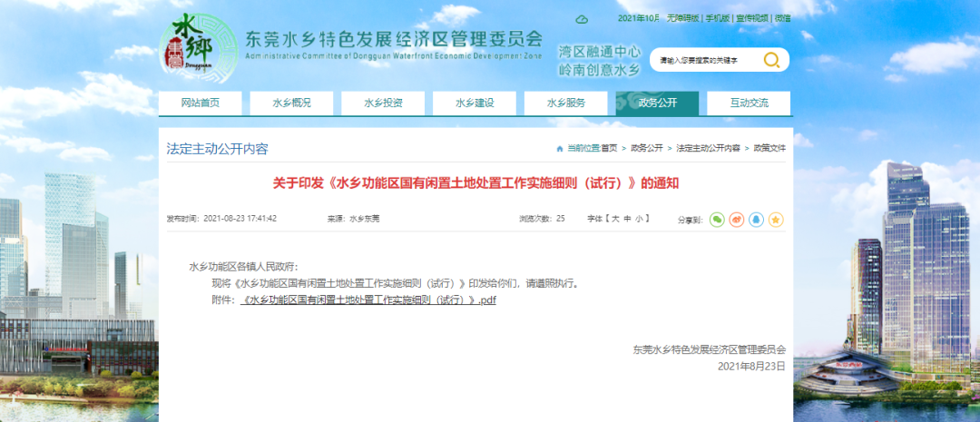Open the attached 实施细则 PDF link
The height and width of the screenshot is (422, 980).
(368, 300)
